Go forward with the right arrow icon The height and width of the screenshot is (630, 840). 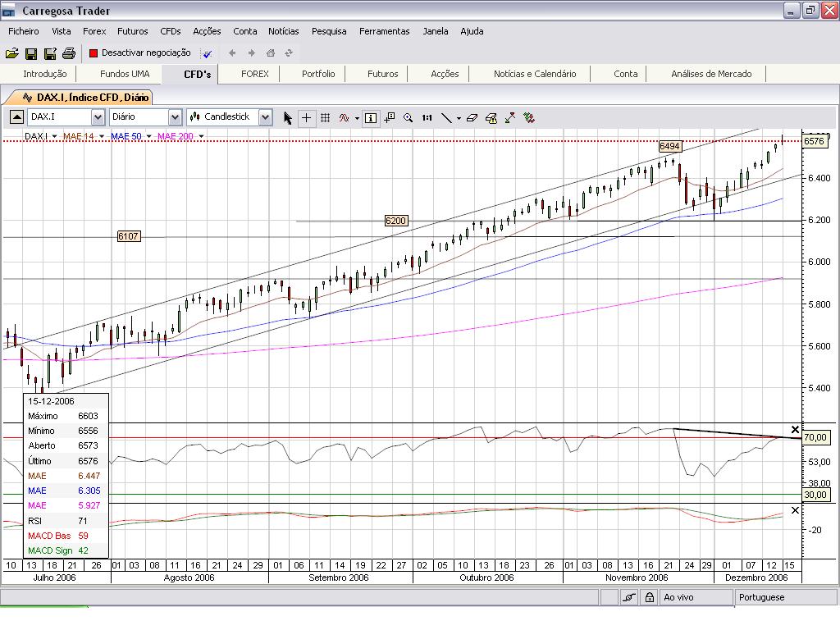tap(251, 52)
